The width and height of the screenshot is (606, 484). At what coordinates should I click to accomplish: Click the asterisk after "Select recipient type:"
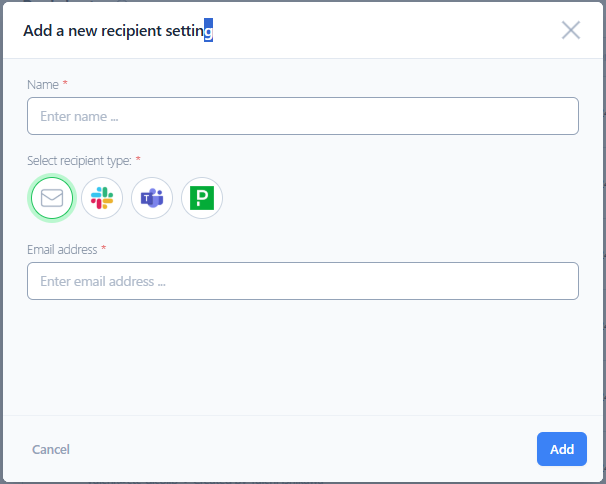[138, 160]
